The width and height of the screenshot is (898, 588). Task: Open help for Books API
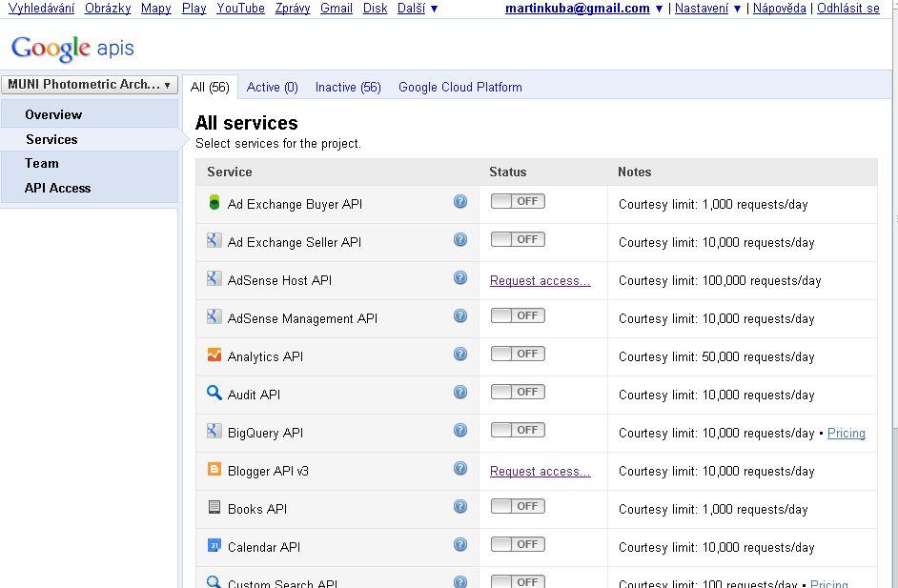[x=460, y=507]
